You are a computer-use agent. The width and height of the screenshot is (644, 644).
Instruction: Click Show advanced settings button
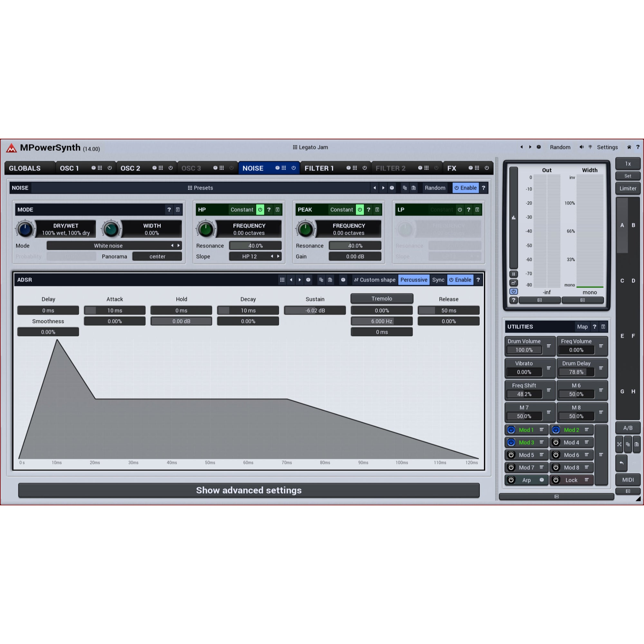[249, 490]
